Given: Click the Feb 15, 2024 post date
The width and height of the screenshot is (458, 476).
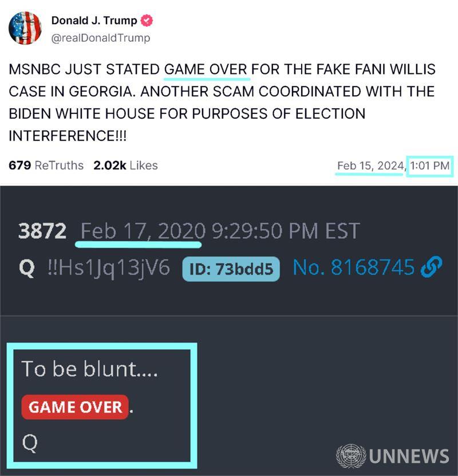Looking at the screenshot, I should pyautogui.click(x=370, y=166).
